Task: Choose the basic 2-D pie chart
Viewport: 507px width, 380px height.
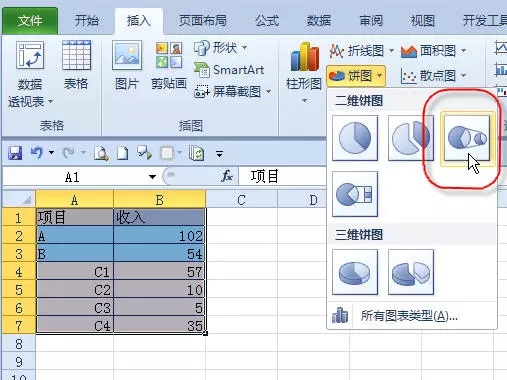Action: (355, 138)
